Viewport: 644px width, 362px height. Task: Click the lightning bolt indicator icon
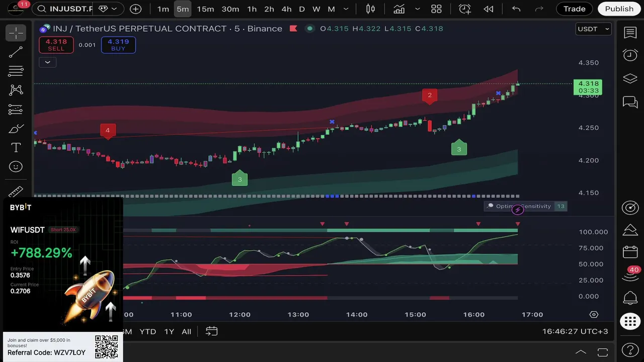(x=518, y=210)
